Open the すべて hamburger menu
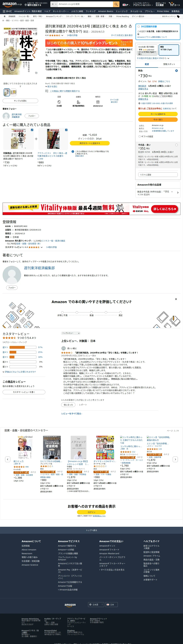Screen dimensions: 183x644 tap(7, 11)
